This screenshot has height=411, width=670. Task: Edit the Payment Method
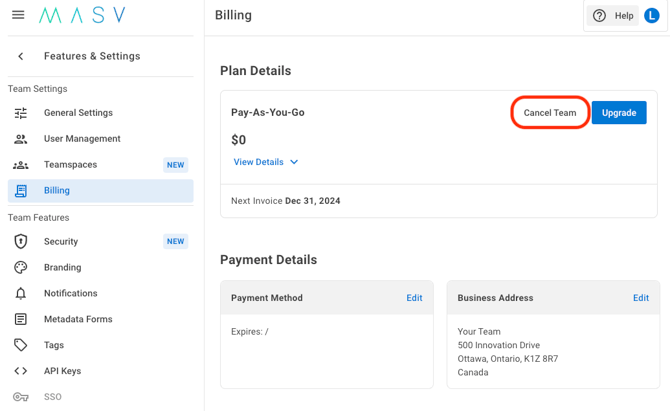[x=414, y=298]
